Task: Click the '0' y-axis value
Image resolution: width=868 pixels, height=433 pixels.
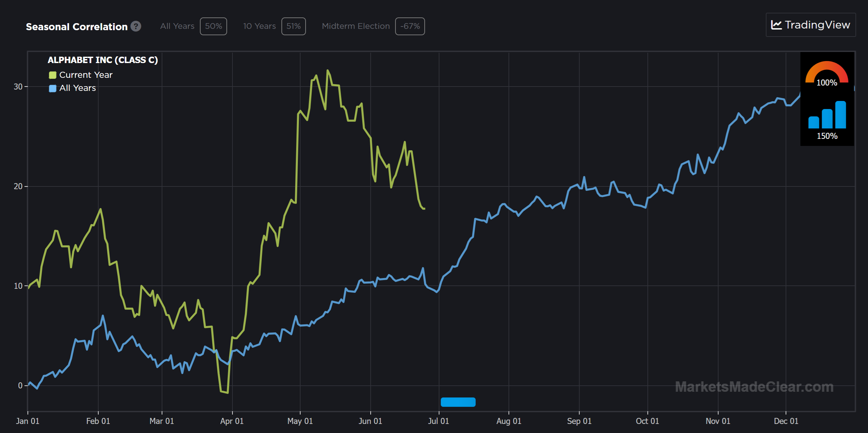Action: pyautogui.click(x=20, y=385)
